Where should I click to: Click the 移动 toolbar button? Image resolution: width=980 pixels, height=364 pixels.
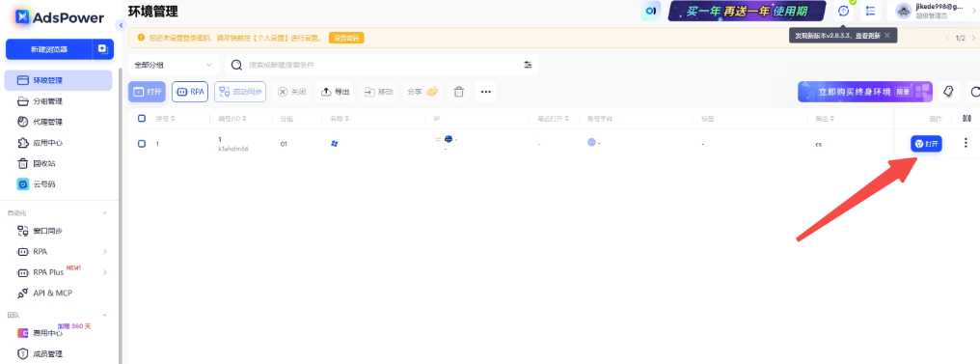click(x=379, y=92)
